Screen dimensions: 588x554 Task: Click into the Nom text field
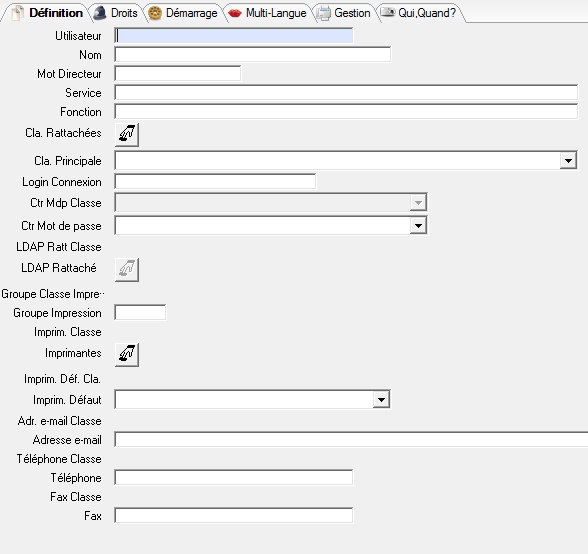coord(253,55)
